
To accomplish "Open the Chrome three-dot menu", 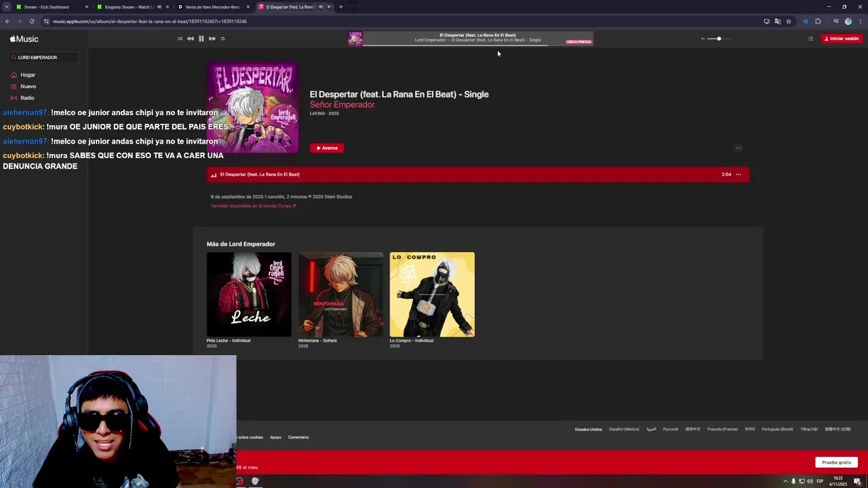I will pos(860,21).
